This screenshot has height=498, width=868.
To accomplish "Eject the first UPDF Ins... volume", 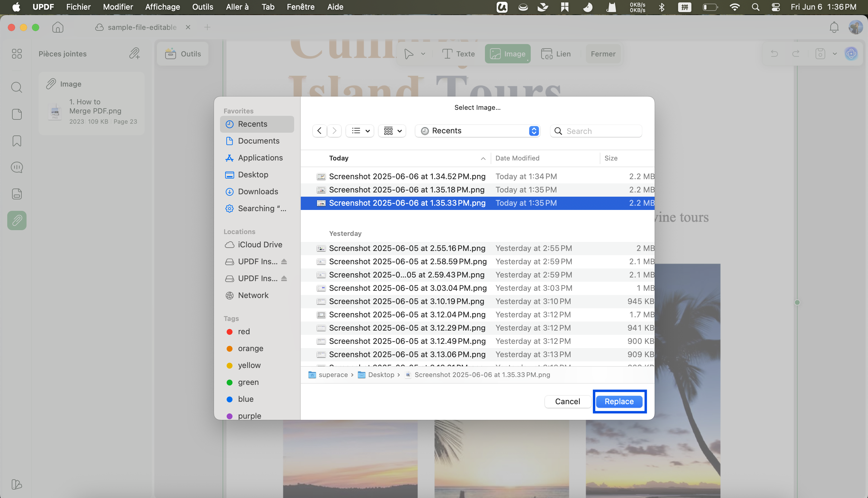I will click(284, 261).
